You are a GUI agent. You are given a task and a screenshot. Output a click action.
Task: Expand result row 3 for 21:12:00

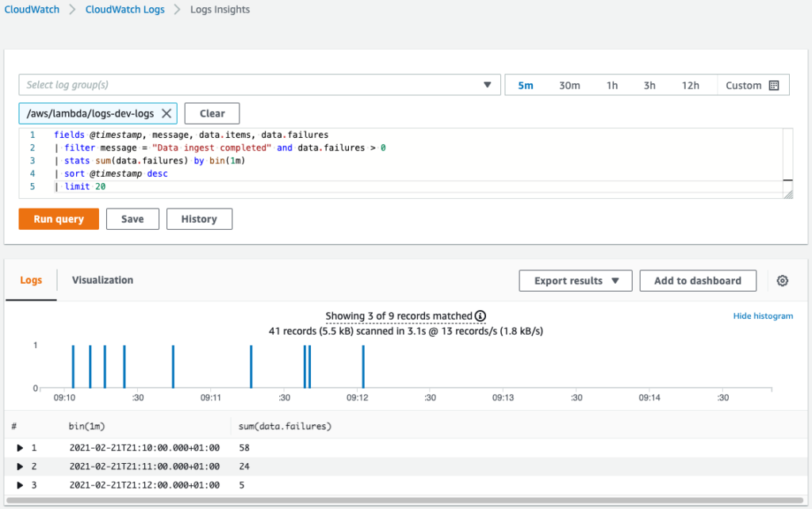coord(20,485)
